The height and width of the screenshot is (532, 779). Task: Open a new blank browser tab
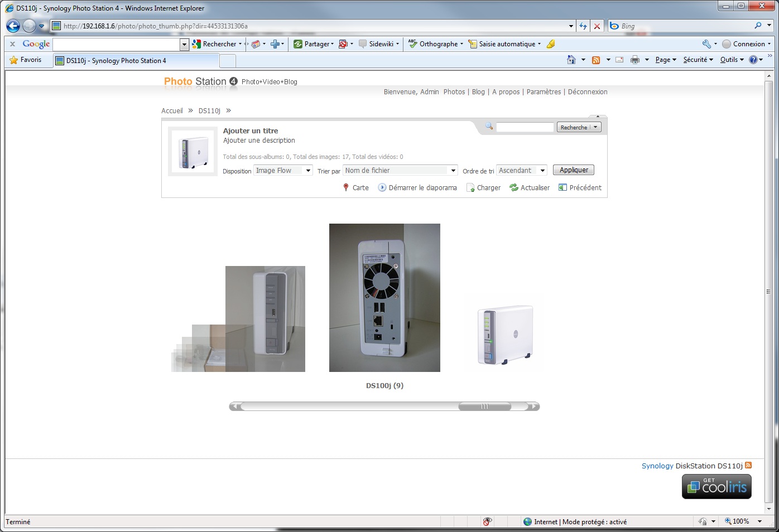(x=228, y=61)
